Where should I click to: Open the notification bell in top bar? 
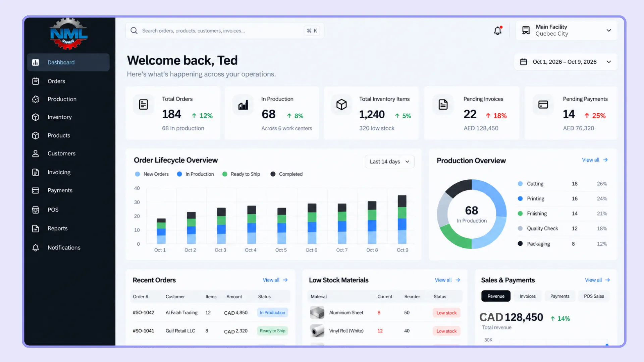pyautogui.click(x=498, y=31)
